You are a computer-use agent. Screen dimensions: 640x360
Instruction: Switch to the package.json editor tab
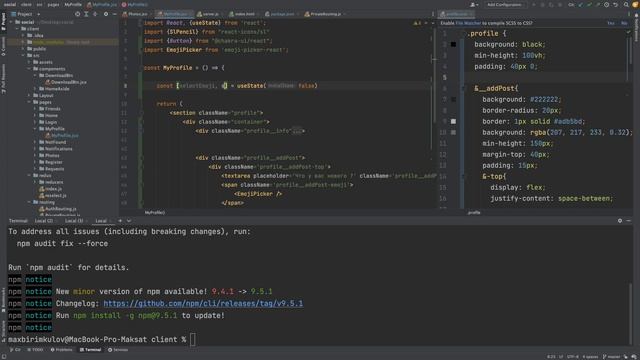(281, 14)
